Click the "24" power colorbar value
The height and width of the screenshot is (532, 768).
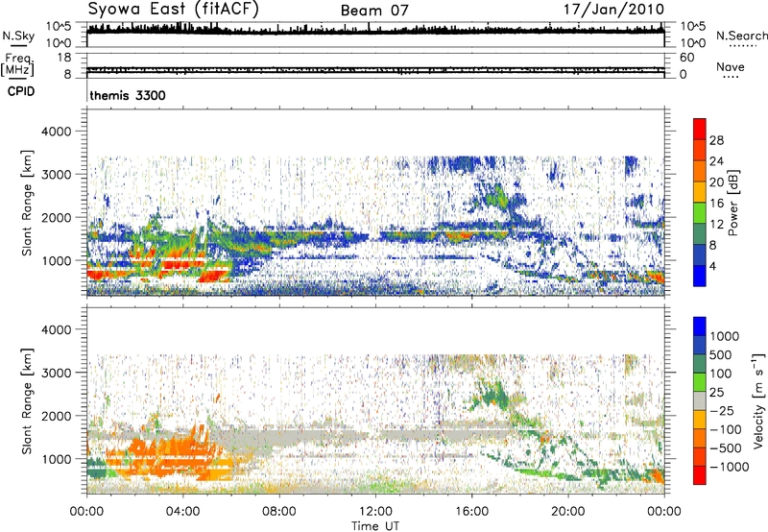pyautogui.click(x=716, y=161)
